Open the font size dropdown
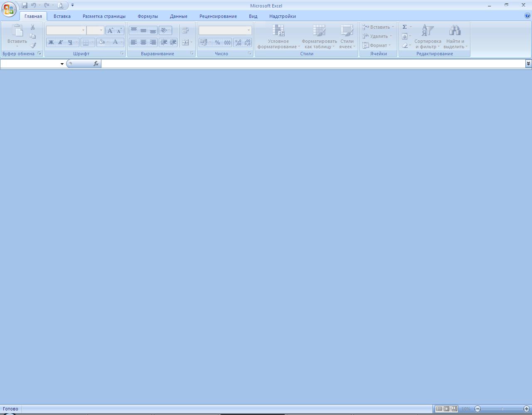532x415 pixels. coord(101,30)
